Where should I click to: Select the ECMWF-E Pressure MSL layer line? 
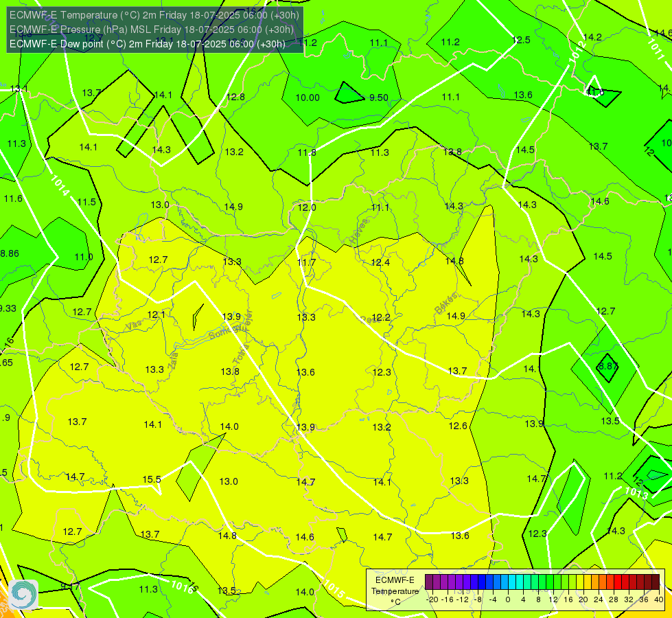pyautogui.click(x=152, y=30)
